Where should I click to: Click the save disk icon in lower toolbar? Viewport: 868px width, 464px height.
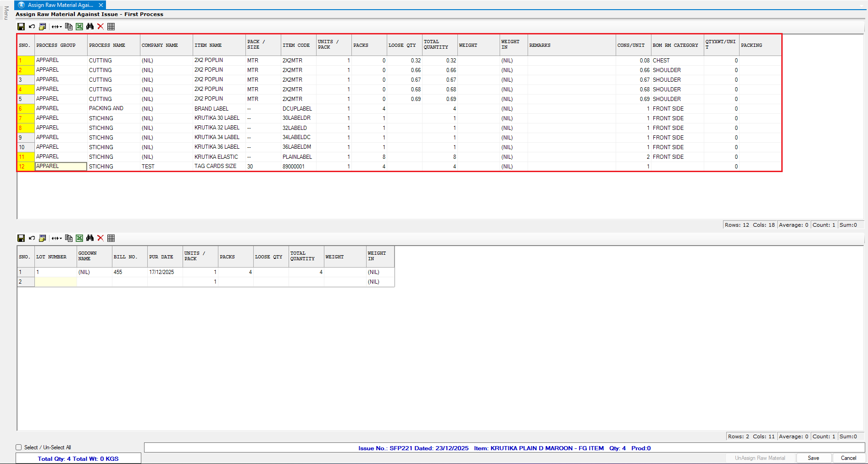coord(21,238)
